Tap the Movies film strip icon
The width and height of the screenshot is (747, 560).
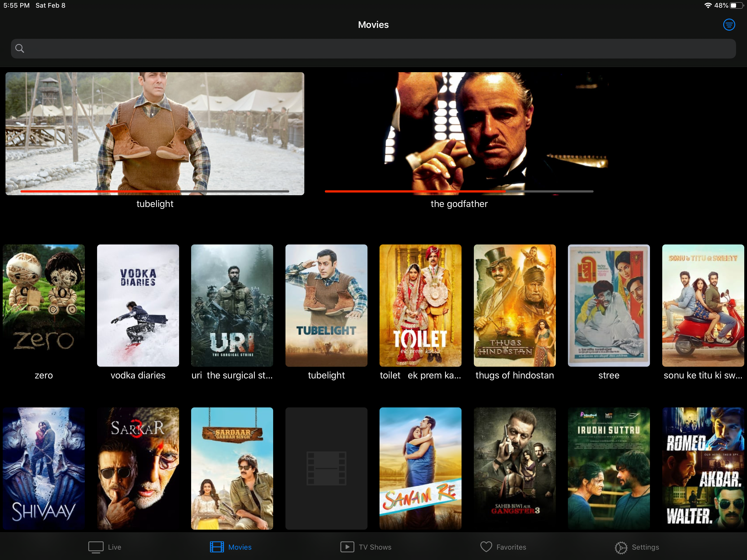click(x=217, y=547)
